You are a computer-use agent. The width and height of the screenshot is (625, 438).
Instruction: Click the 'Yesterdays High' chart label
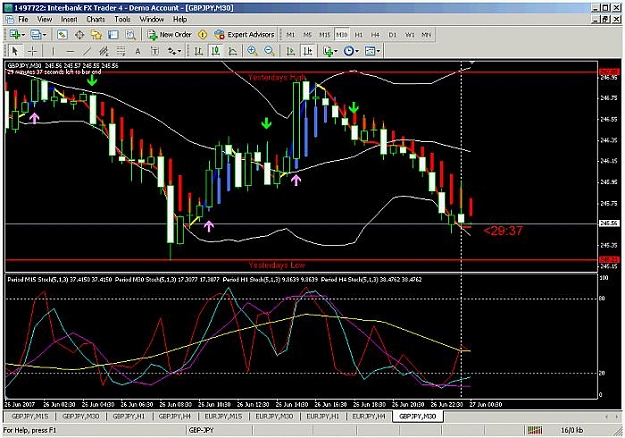[x=277, y=77]
